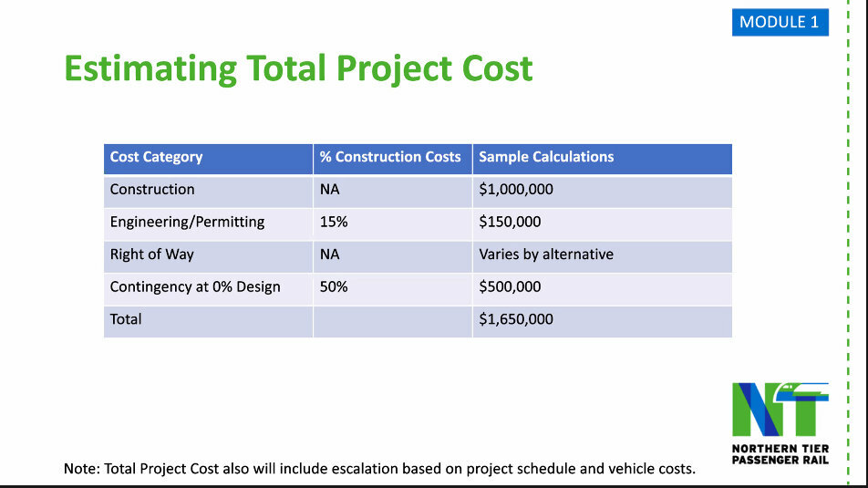Click the Contingency at 0% Design cell
The image size is (868, 488).
coord(195,286)
